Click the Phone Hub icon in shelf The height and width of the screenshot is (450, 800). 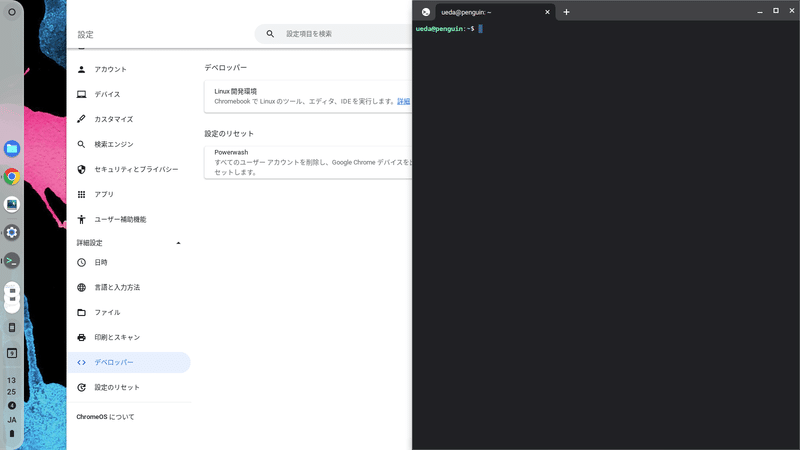pos(12,328)
